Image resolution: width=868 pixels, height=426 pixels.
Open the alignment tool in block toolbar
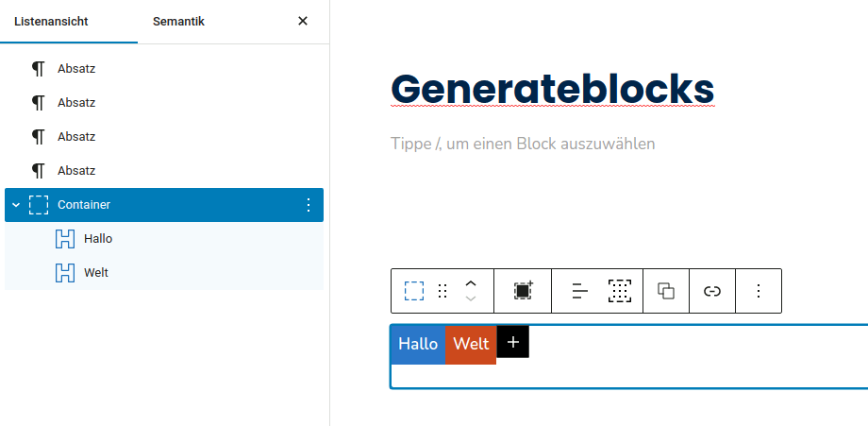[579, 291]
